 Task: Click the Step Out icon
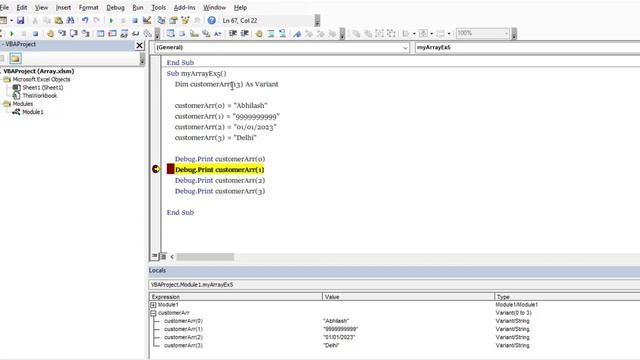pyautogui.click(x=85, y=33)
